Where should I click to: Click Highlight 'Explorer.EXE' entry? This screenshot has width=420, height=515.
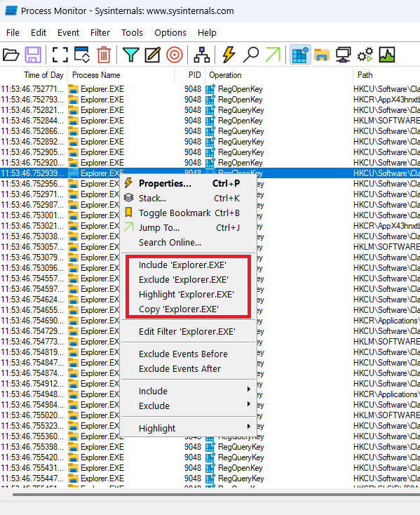tap(189, 294)
